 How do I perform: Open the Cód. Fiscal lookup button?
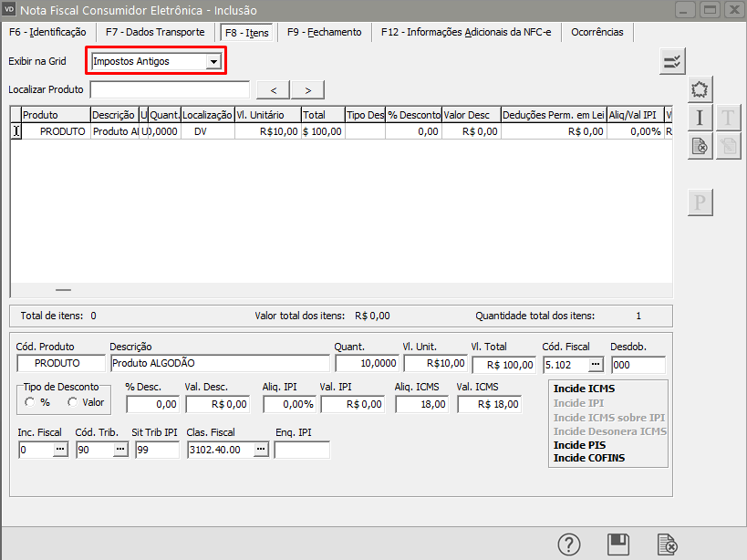point(596,364)
